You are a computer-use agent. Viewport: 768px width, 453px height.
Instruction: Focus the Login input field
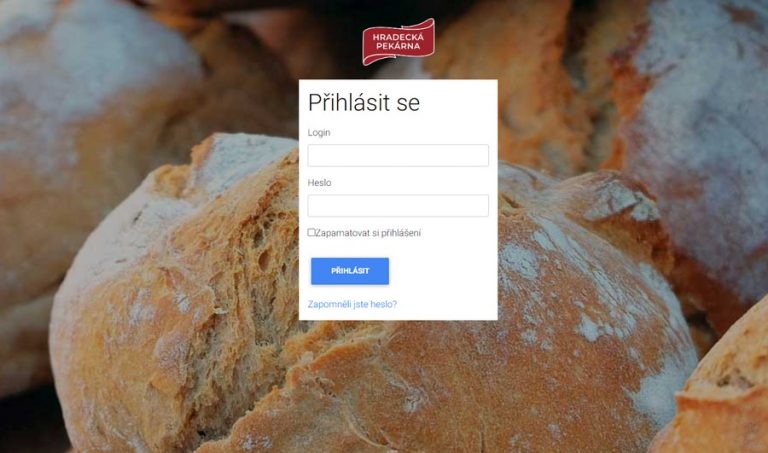click(x=398, y=155)
